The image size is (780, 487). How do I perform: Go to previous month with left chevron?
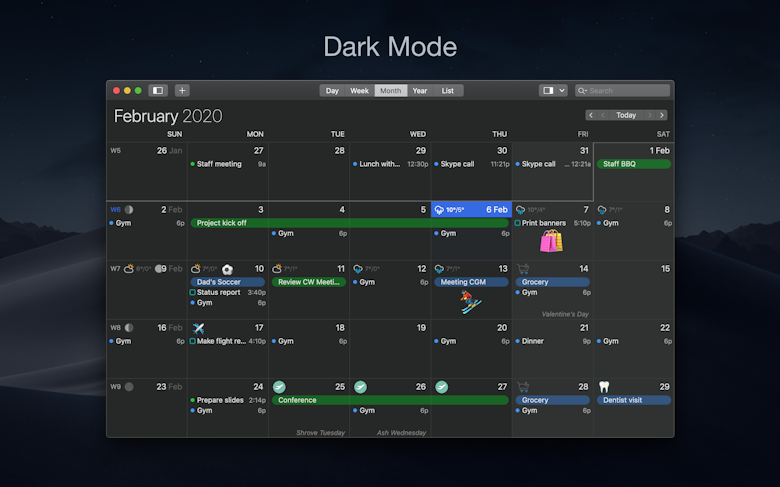click(x=591, y=115)
